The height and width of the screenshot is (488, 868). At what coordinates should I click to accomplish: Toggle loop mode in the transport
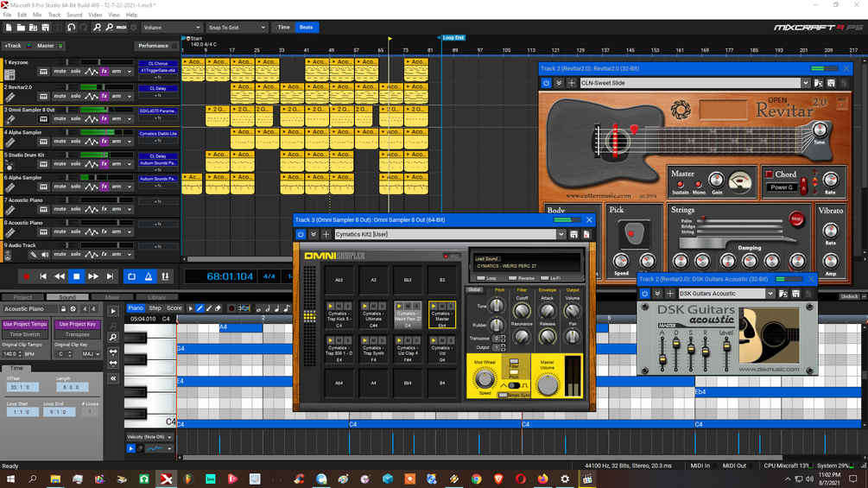coord(132,276)
